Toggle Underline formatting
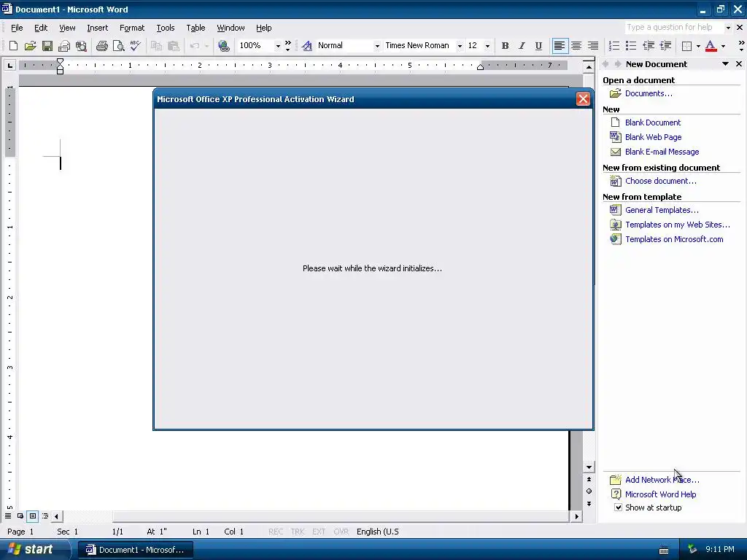The image size is (747, 560). coord(538,46)
